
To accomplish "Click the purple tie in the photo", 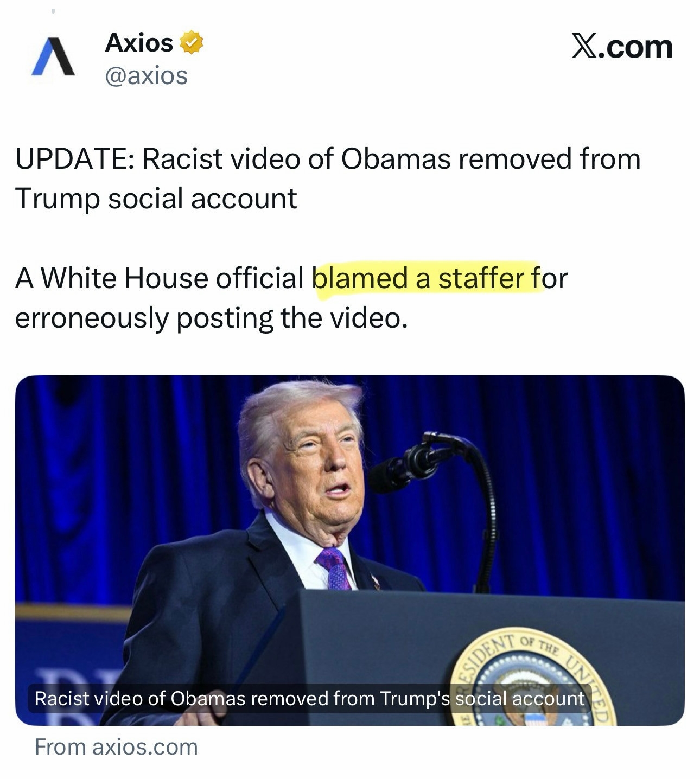I will click(x=334, y=568).
